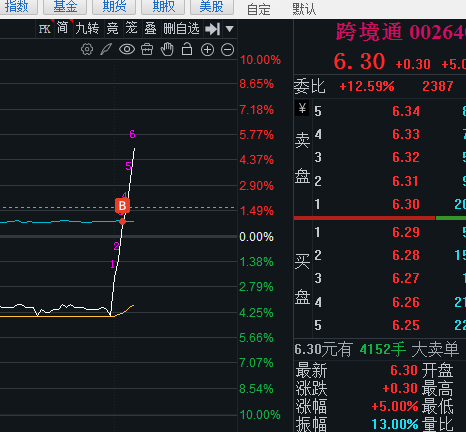Click the red B buy marker
The height and width of the screenshot is (432, 466).
(x=122, y=206)
